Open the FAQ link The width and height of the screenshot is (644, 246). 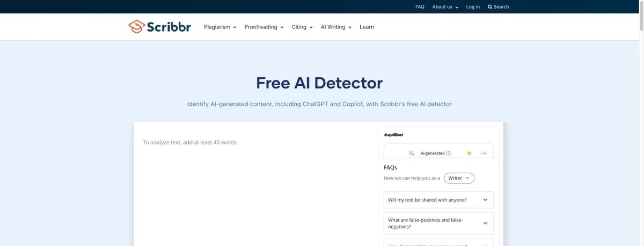coord(420,7)
